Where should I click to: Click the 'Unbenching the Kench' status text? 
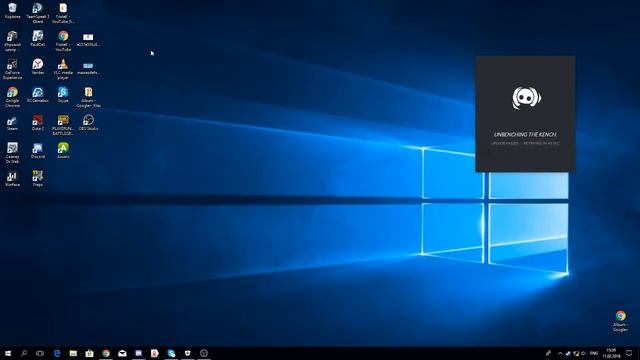click(525, 134)
